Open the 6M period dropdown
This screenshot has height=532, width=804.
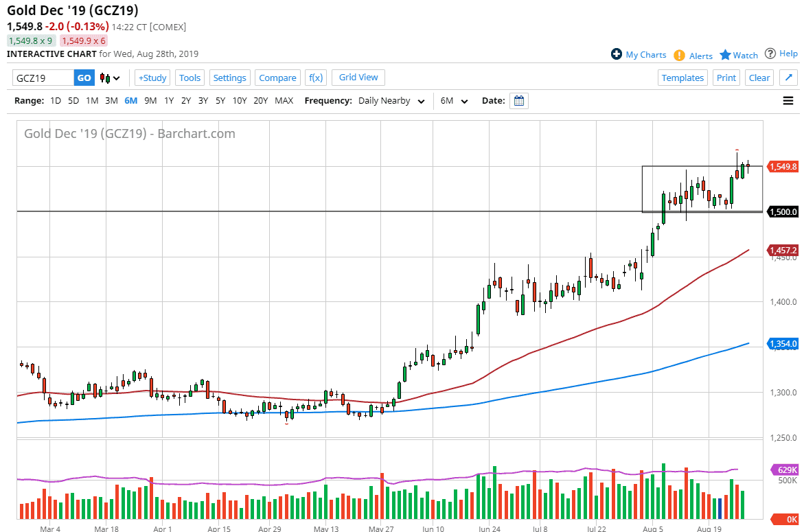454,101
